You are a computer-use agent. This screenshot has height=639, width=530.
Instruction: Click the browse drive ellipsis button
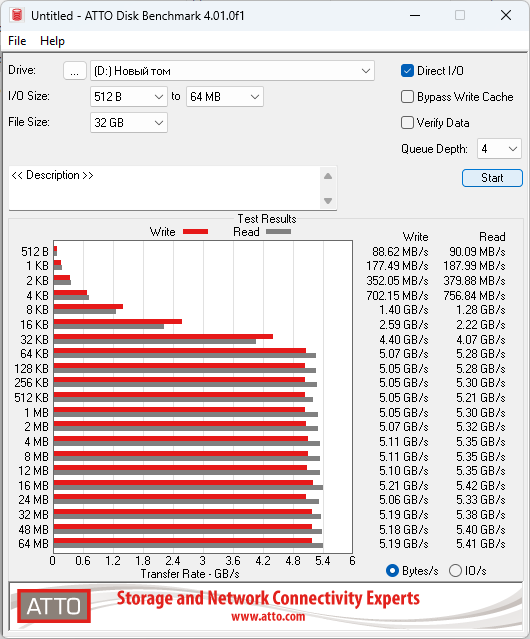point(75,71)
